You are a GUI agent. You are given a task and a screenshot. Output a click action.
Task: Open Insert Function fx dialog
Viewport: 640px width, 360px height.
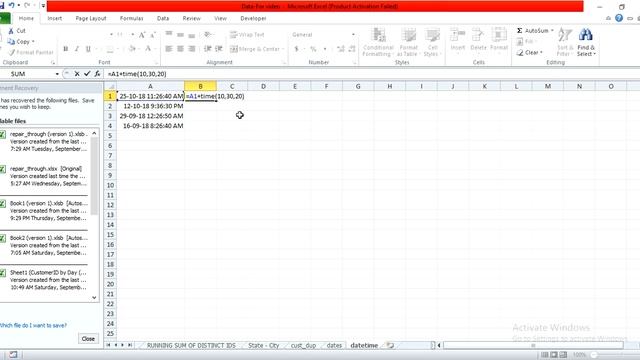tap(97, 74)
